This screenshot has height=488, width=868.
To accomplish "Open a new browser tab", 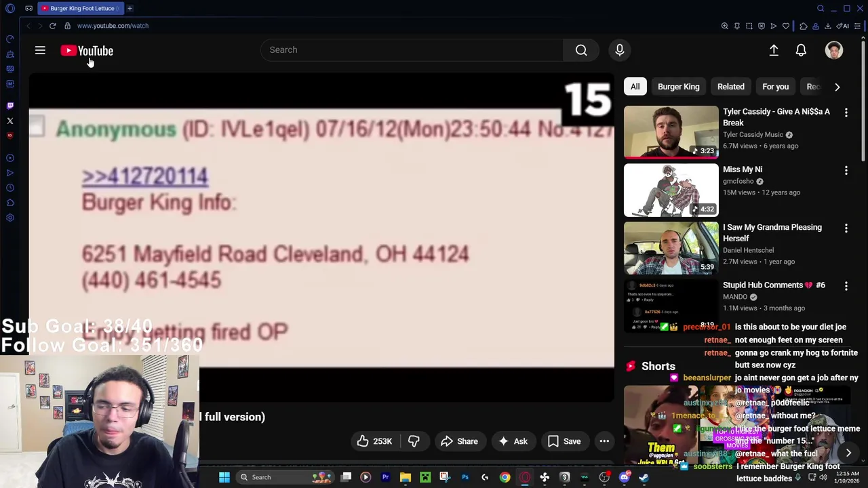I will coord(130,8).
